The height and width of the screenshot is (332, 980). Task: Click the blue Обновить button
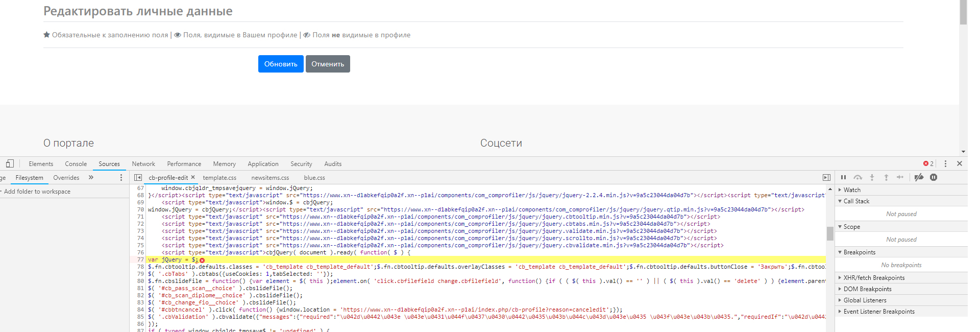tap(281, 64)
